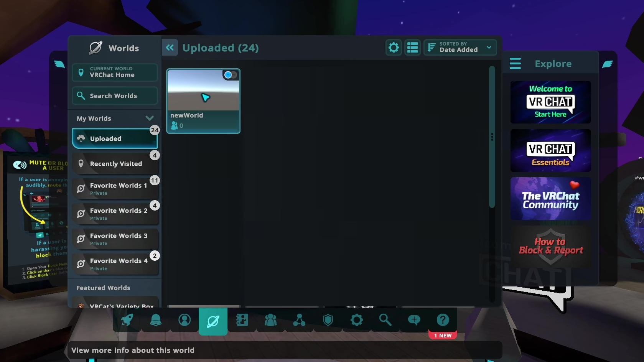Viewport: 644px width, 362px height.
Task: Open the Search magnifier tab
Action: pyautogui.click(x=385, y=320)
